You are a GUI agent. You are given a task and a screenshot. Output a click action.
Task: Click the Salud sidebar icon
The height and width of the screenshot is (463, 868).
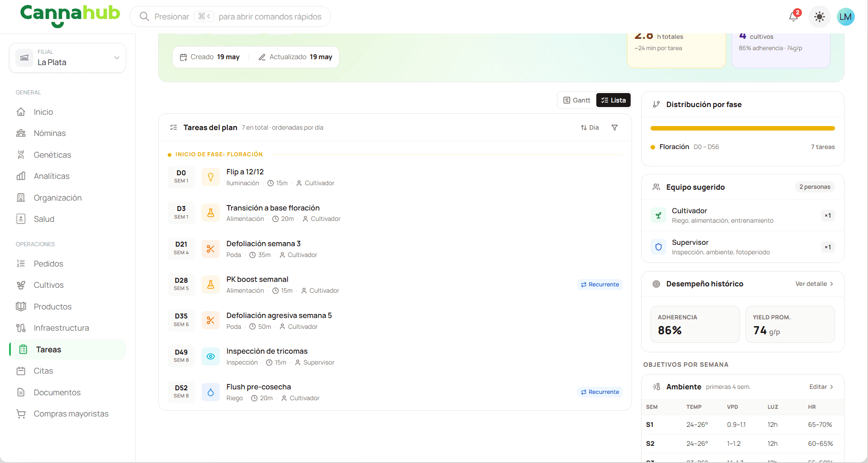click(21, 219)
